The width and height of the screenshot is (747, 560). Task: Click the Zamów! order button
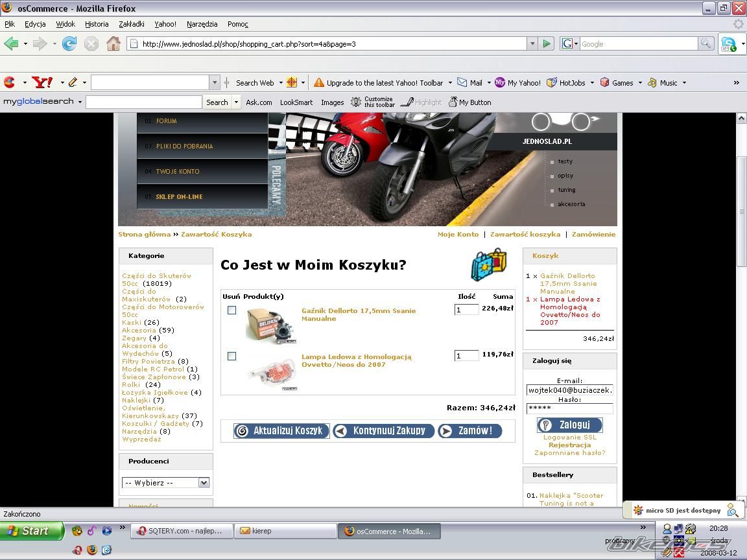pyautogui.click(x=469, y=431)
